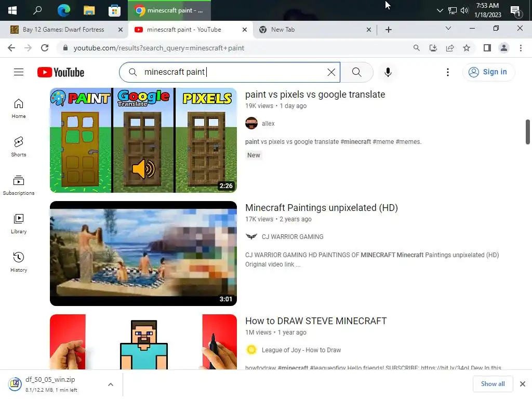Image resolution: width=532 pixels, height=399 pixels.
Task: Open YouTube settings three-dot menu
Action: pyautogui.click(x=447, y=72)
